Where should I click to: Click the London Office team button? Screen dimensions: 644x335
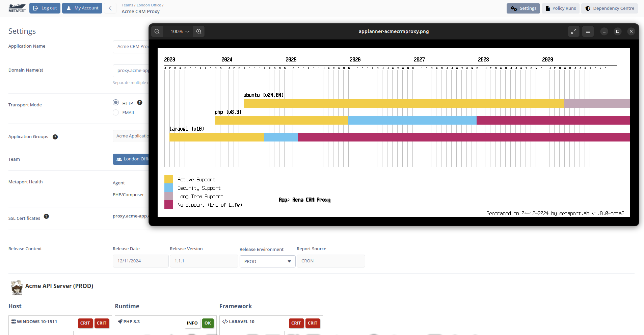click(131, 159)
